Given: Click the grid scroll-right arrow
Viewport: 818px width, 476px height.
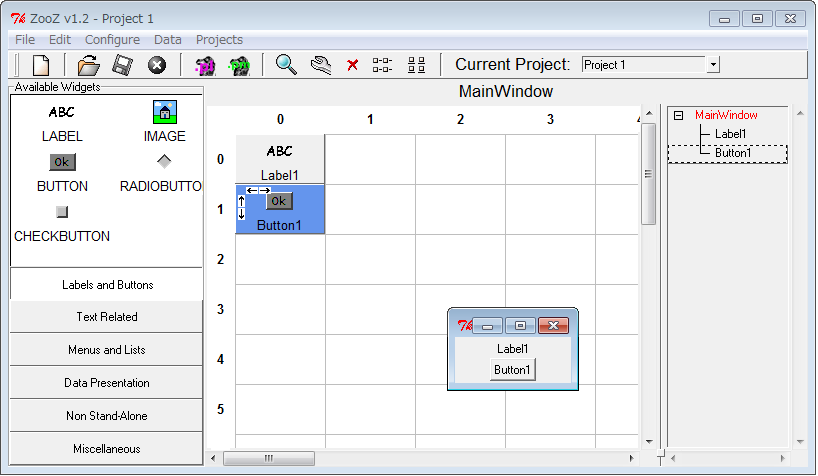Looking at the screenshot, I should tap(632, 458).
